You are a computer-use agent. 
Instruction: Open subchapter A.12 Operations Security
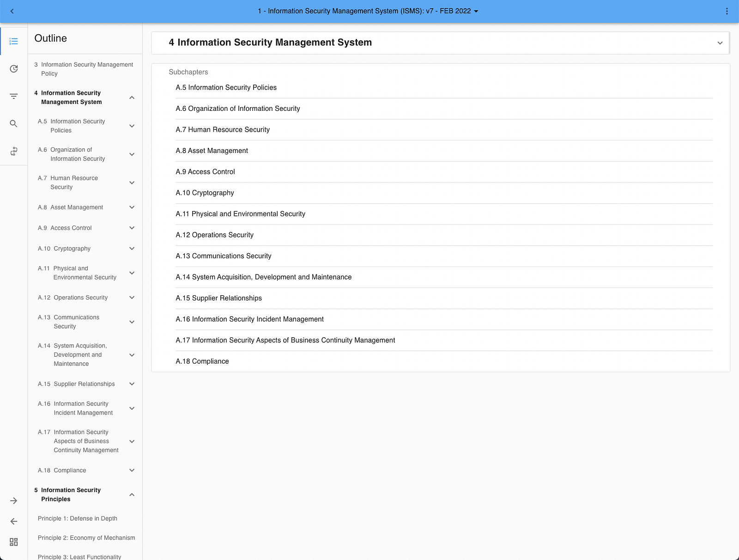point(214,235)
